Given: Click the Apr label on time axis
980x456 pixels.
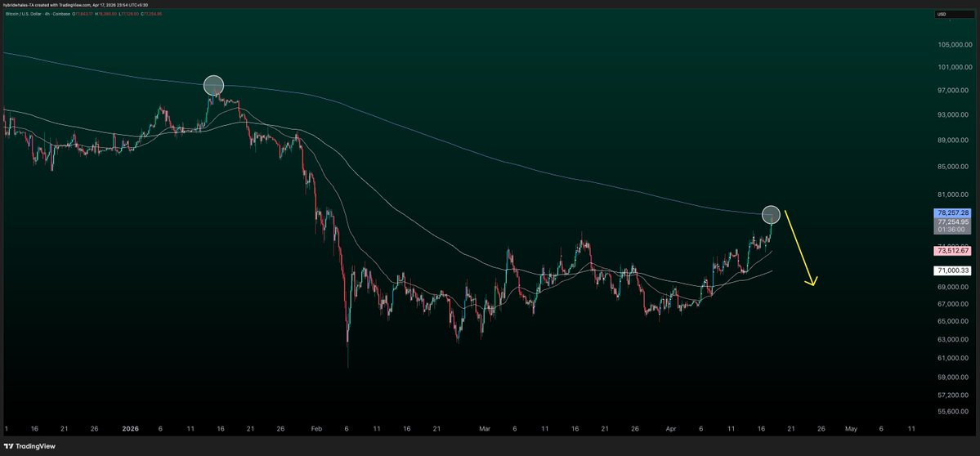Looking at the screenshot, I should 671,429.
